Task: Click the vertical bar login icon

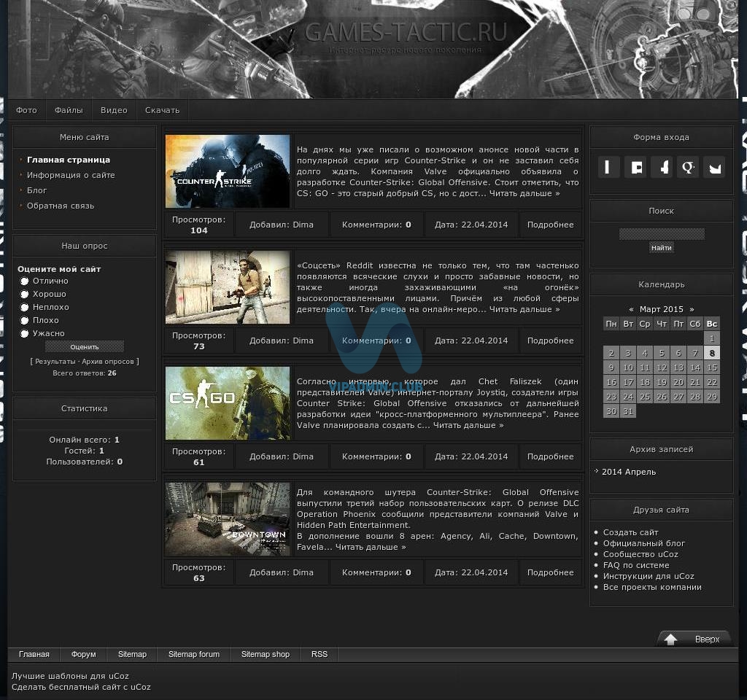Action: [608, 167]
